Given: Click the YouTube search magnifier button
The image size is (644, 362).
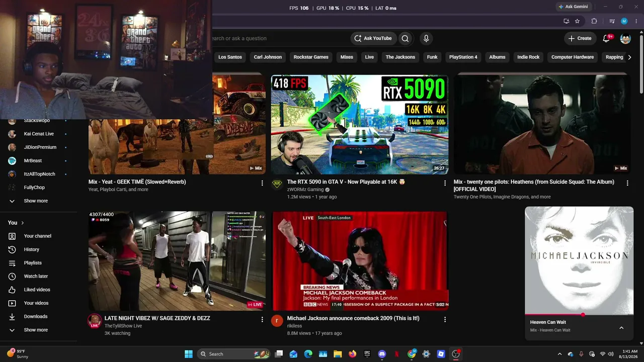Looking at the screenshot, I should click(405, 38).
